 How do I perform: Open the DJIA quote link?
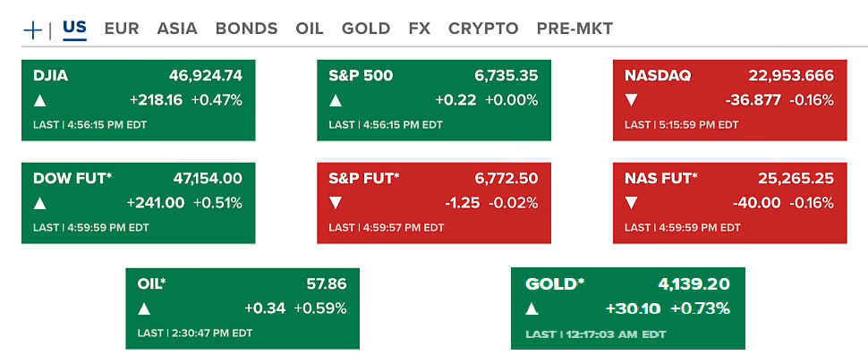point(51,76)
